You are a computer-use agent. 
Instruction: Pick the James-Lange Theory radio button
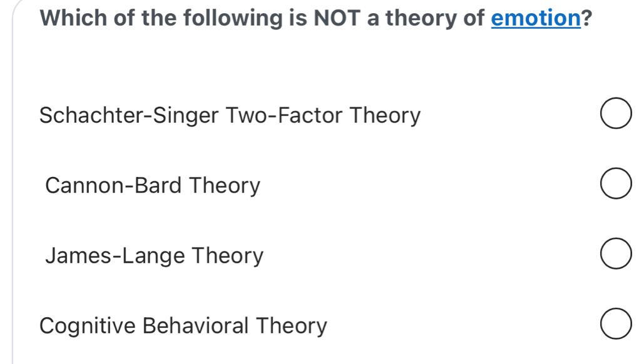pyautogui.click(x=616, y=254)
